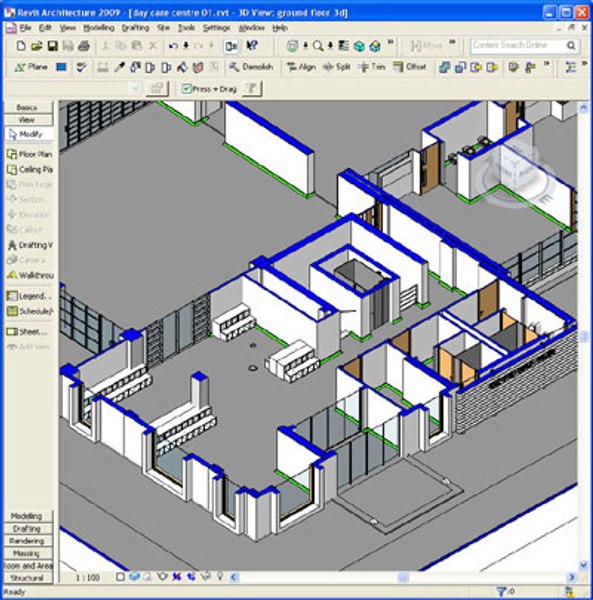Toggle the thin lines checkmark icon
Screen dimensions: 593x600
81,67
